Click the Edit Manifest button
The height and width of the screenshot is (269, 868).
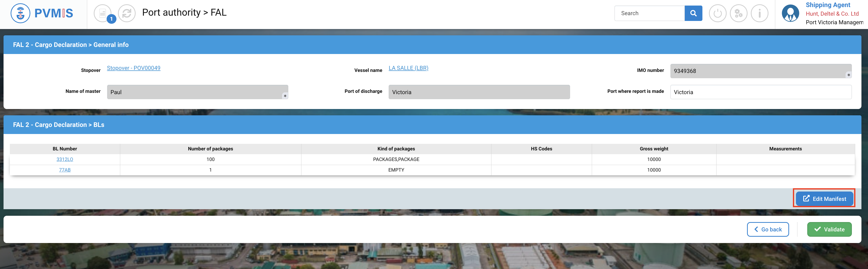coord(824,199)
